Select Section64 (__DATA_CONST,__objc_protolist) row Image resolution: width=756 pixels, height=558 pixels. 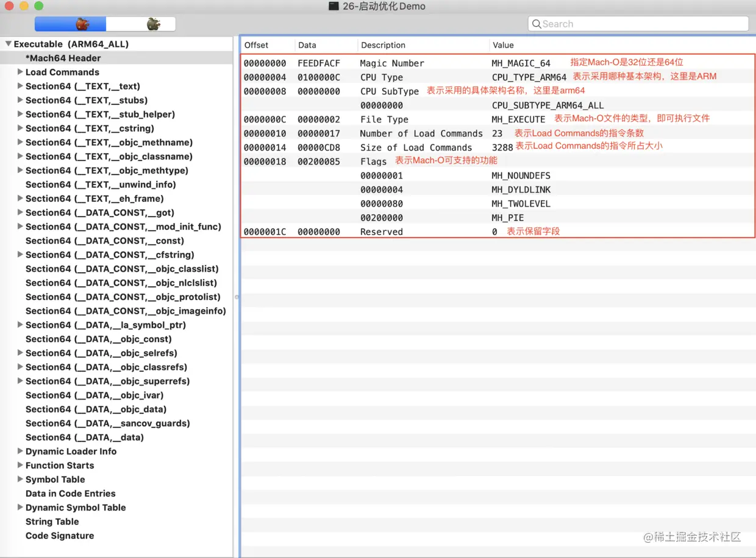(x=116, y=296)
